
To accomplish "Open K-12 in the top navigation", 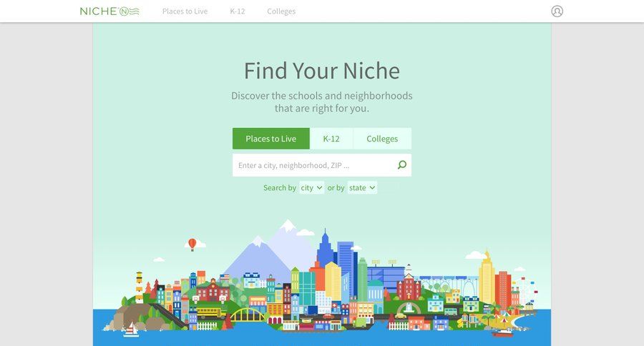I will click(x=238, y=11).
